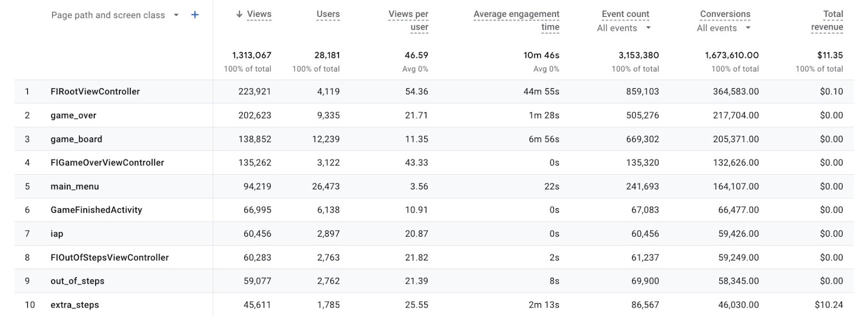Click the plus icon to add a secondary dimension
868x325 pixels.
tap(194, 15)
